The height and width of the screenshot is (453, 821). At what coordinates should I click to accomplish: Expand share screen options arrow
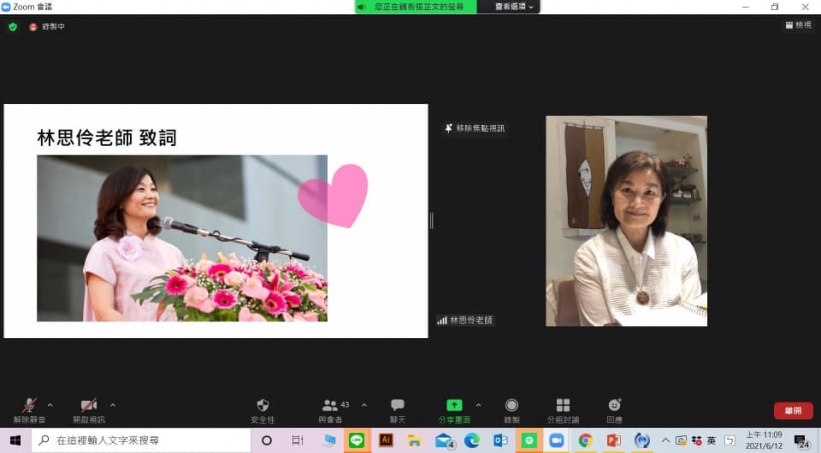click(478, 405)
